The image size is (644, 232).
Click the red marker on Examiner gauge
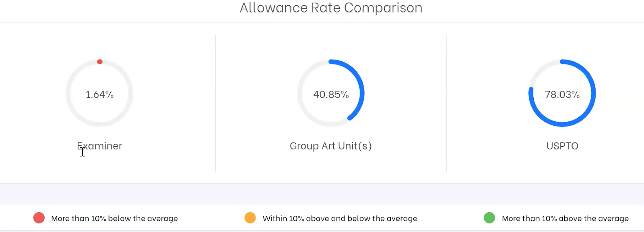tap(100, 62)
